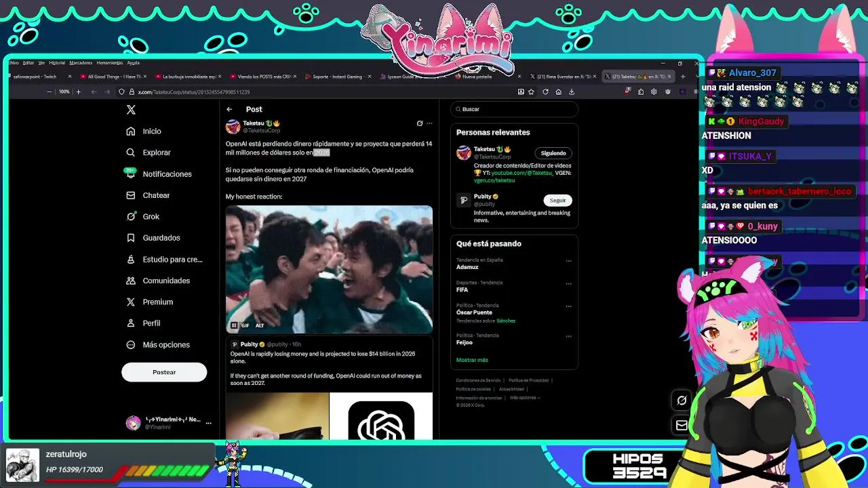Open the Premium page
This screenshot has height=488, width=868.
(150, 302)
